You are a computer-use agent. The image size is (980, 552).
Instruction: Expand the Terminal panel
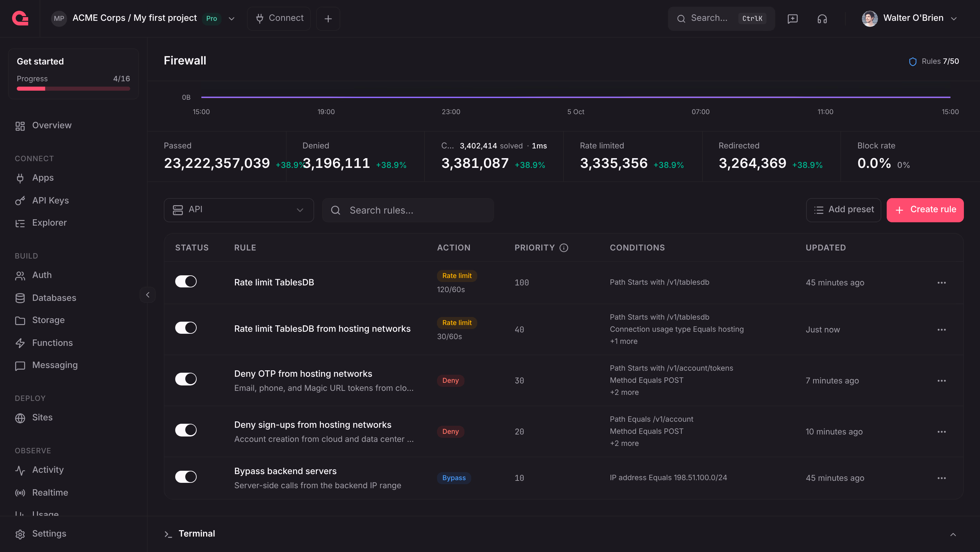pos(953,535)
